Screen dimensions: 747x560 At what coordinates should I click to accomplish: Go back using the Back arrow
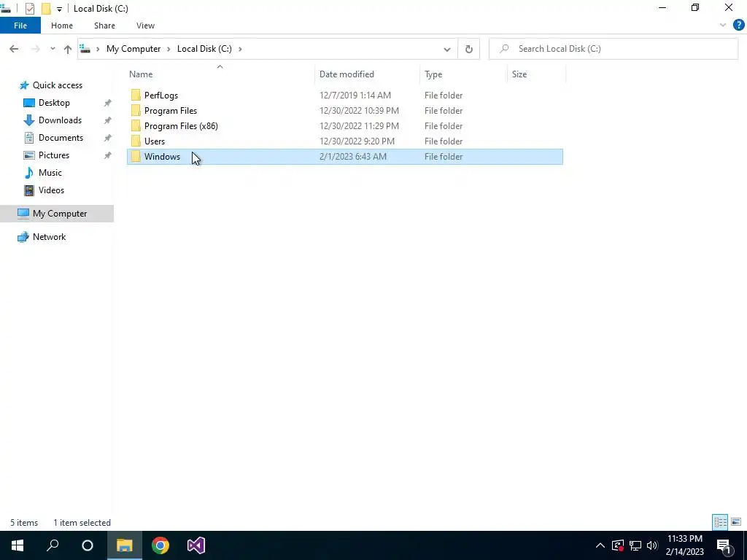[x=14, y=49]
